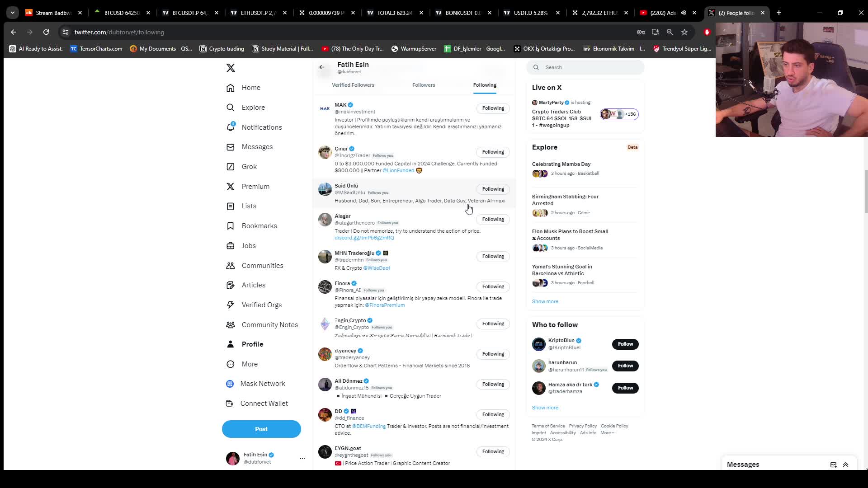The width and height of the screenshot is (868, 488).
Task: Open account options dots beside Fatih Esin
Action: tap(302, 458)
